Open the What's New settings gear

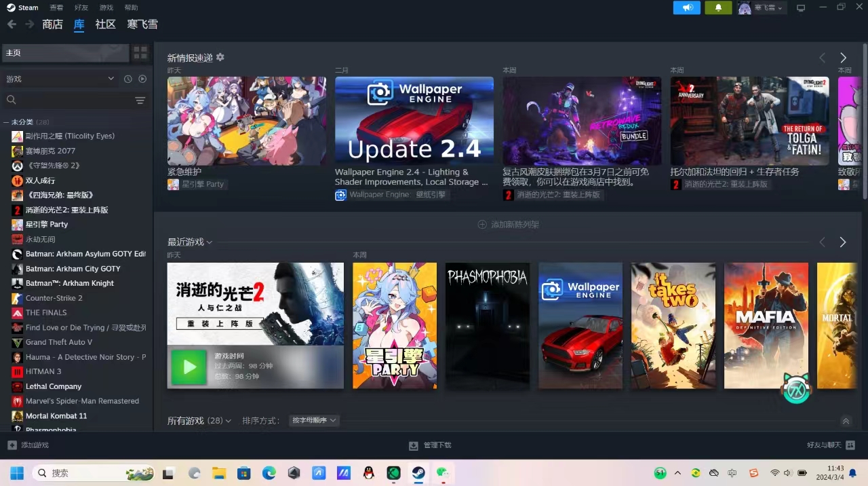(220, 58)
